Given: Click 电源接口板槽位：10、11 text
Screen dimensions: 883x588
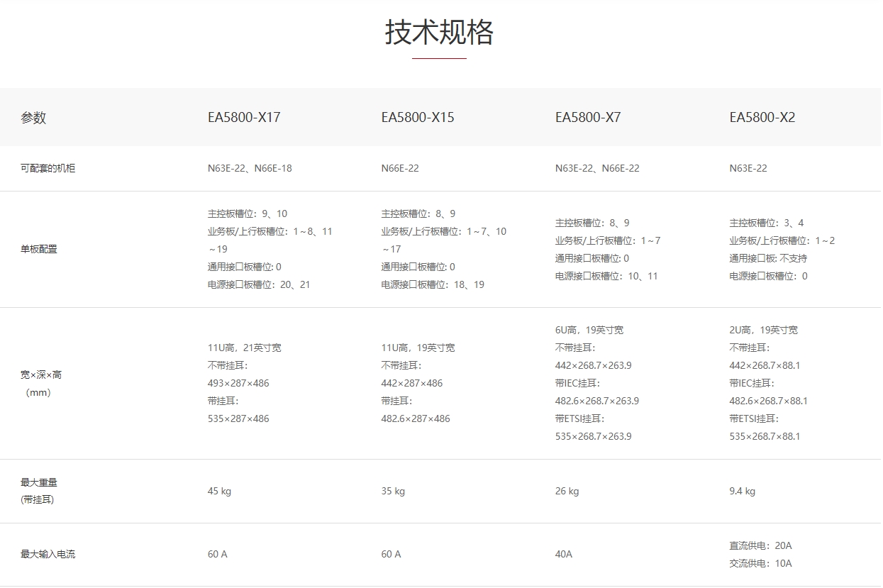Looking at the screenshot, I should [x=606, y=277].
